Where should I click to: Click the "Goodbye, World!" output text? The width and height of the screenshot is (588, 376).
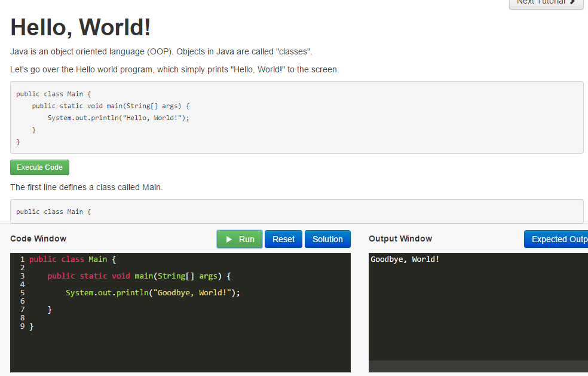[x=405, y=259]
